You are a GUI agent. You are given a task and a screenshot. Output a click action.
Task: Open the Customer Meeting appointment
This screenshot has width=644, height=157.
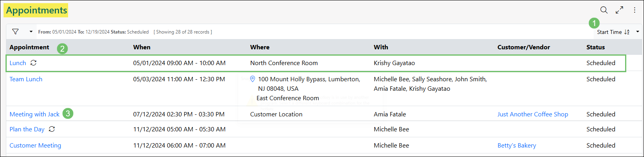(x=35, y=146)
